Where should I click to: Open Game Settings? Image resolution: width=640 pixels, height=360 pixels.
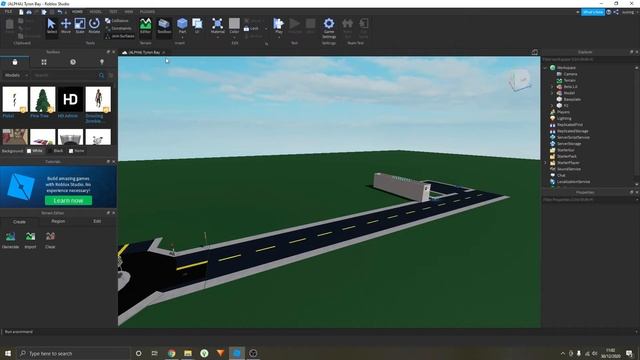tap(329, 28)
